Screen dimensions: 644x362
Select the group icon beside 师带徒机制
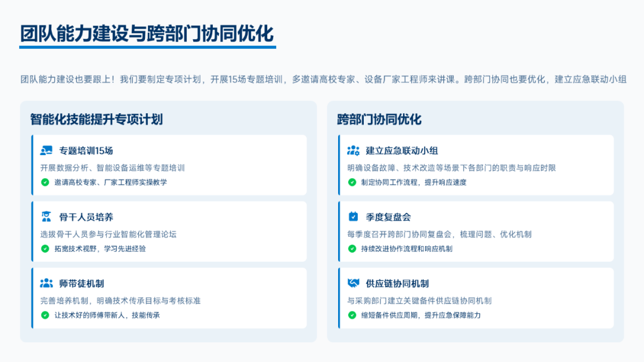pyautogui.click(x=47, y=283)
